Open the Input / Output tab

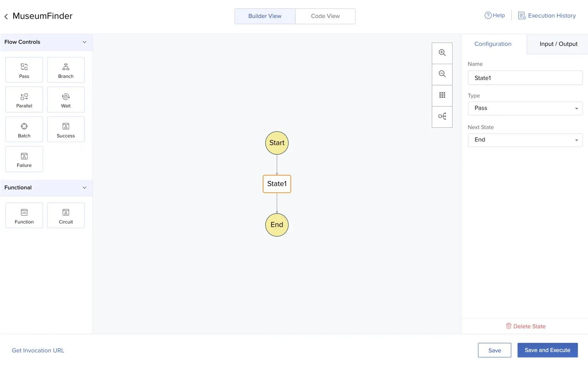558,44
